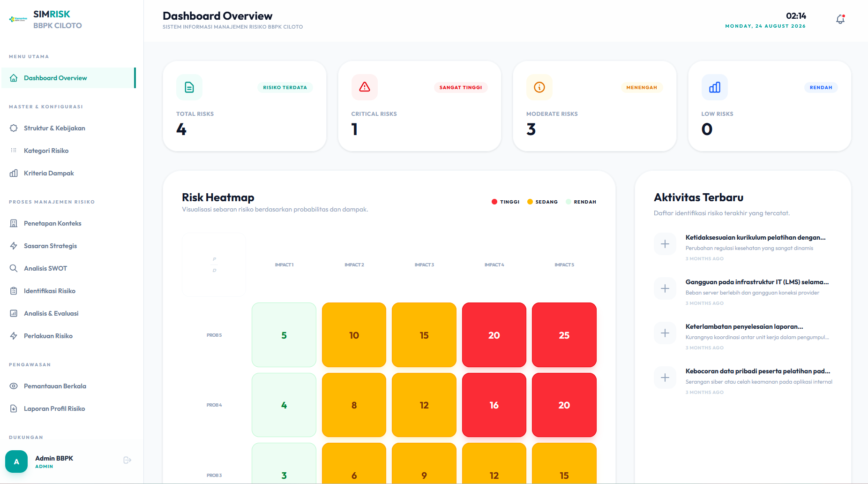Viewport: 868px width, 484px height.
Task: Click the Kriteria Dampak chart icon
Action: pos(14,173)
